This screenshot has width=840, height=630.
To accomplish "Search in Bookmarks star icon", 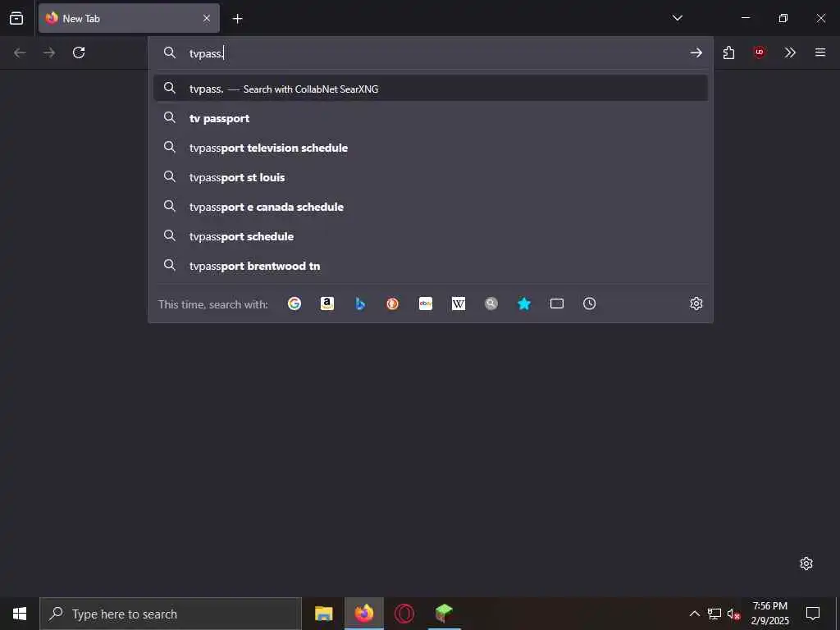I will tap(524, 304).
